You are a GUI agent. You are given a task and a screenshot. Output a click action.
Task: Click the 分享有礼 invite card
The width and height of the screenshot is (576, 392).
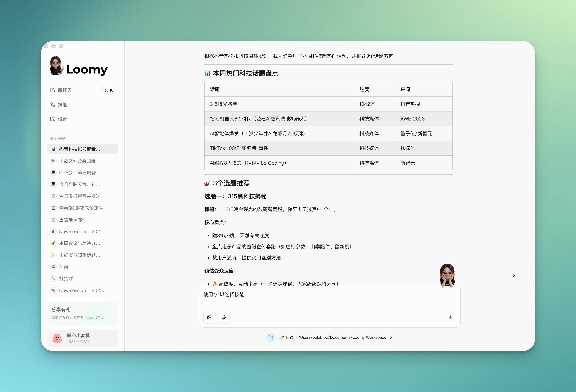[x=83, y=313]
